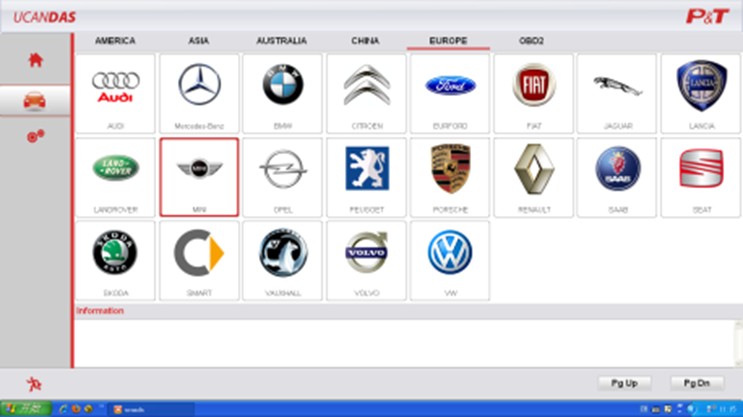Select the VW Volkswagen tile

[450, 261]
